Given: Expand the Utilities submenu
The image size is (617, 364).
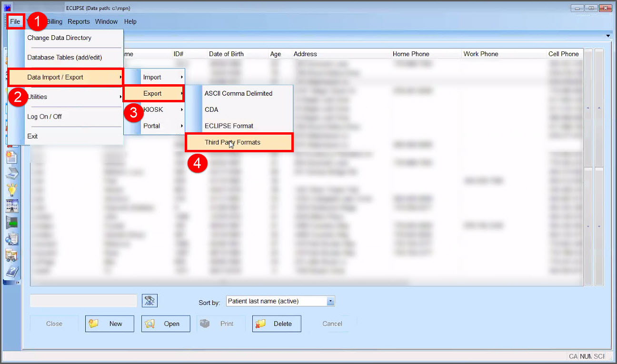Looking at the screenshot, I should pyautogui.click(x=66, y=97).
